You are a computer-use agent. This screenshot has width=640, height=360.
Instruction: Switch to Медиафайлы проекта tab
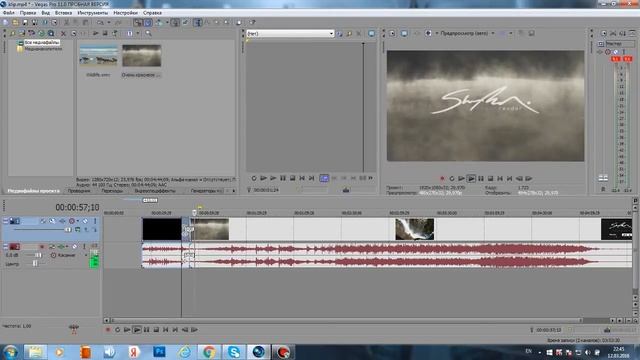[x=33, y=191]
